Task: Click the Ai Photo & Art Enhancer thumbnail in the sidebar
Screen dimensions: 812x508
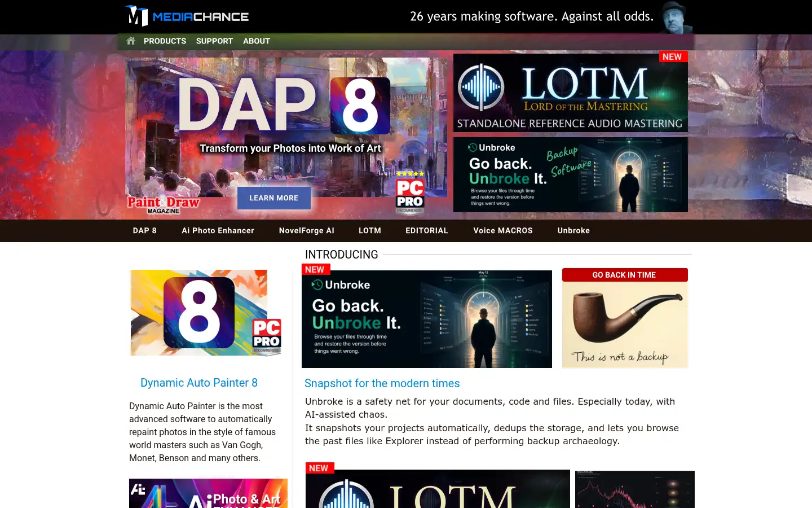Action: pos(208,493)
